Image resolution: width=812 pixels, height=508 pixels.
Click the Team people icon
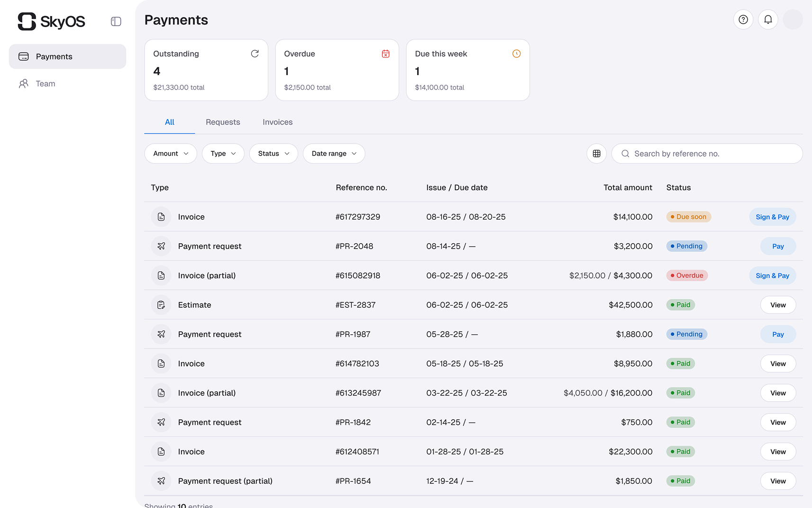[24, 83]
